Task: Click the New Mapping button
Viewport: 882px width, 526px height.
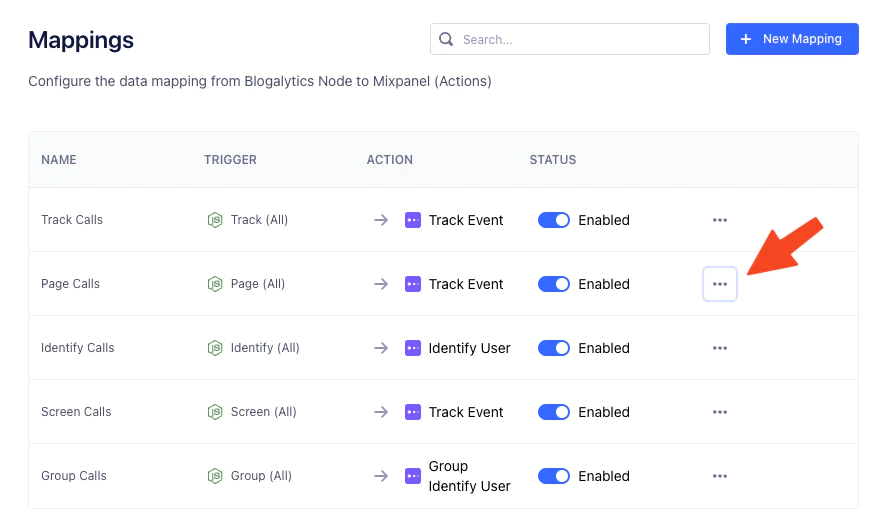Action: coord(792,39)
